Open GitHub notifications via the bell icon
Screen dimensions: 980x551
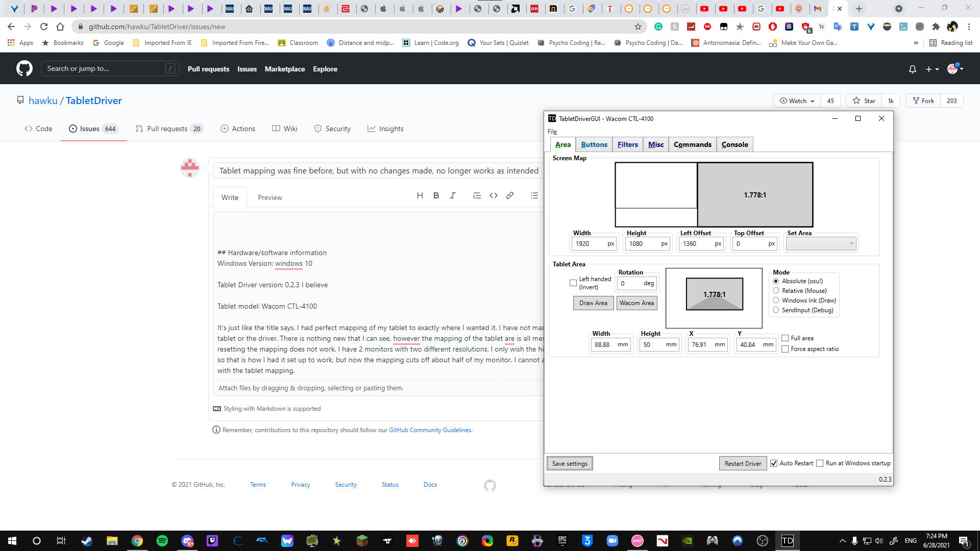[913, 69]
